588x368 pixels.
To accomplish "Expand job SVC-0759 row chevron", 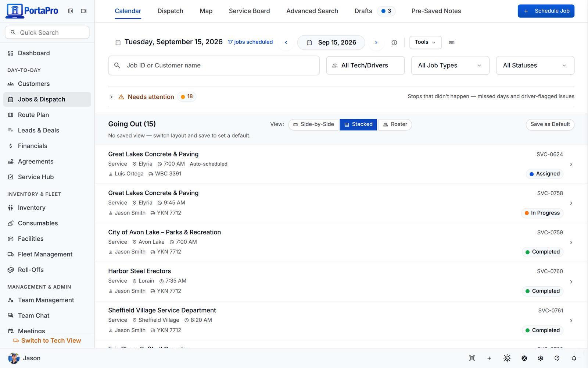I will [571, 243].
